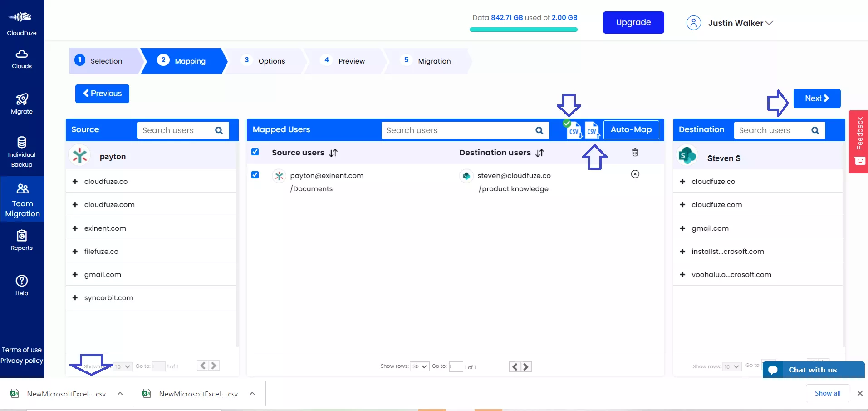Go to the Preview step
Viewport: 868px width, 411px height.
[345, 61]
